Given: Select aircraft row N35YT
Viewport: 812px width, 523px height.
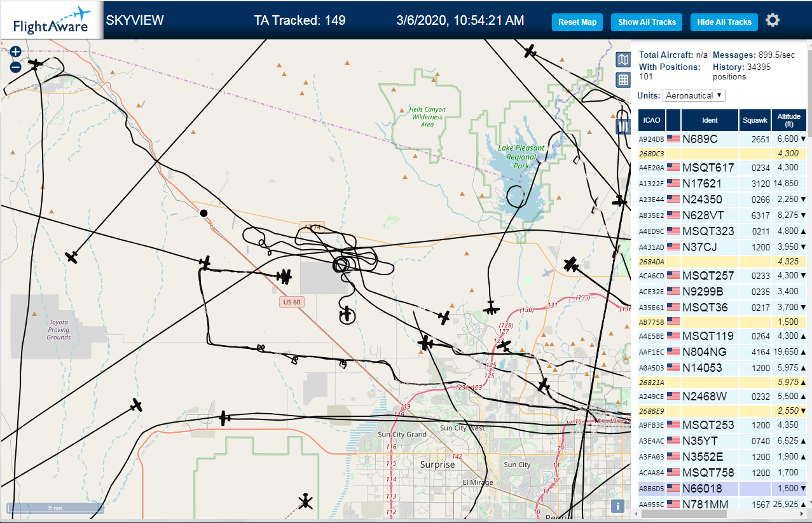Looking at the screenshot, I should 722,441.
